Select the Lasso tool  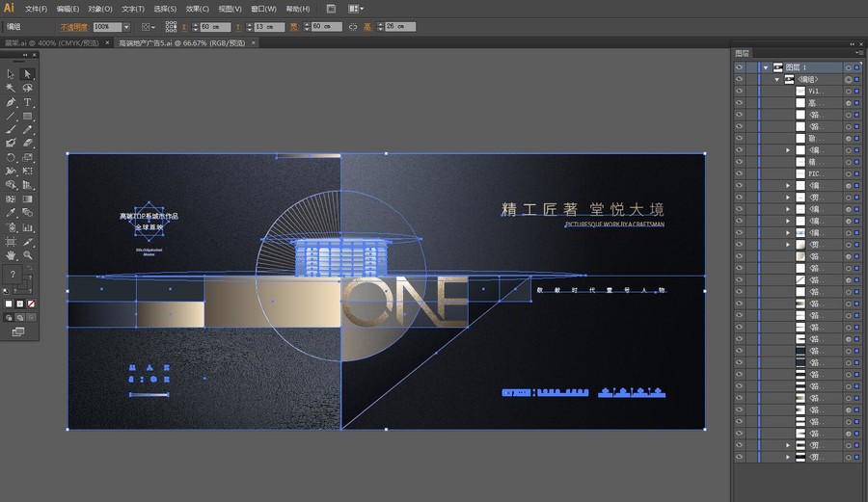click(x=27, y=88)
